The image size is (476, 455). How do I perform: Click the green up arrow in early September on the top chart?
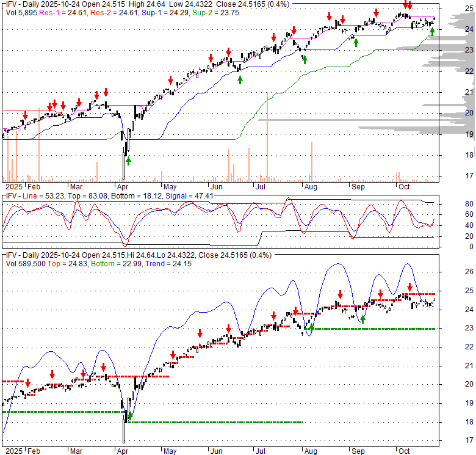point(356,42)
